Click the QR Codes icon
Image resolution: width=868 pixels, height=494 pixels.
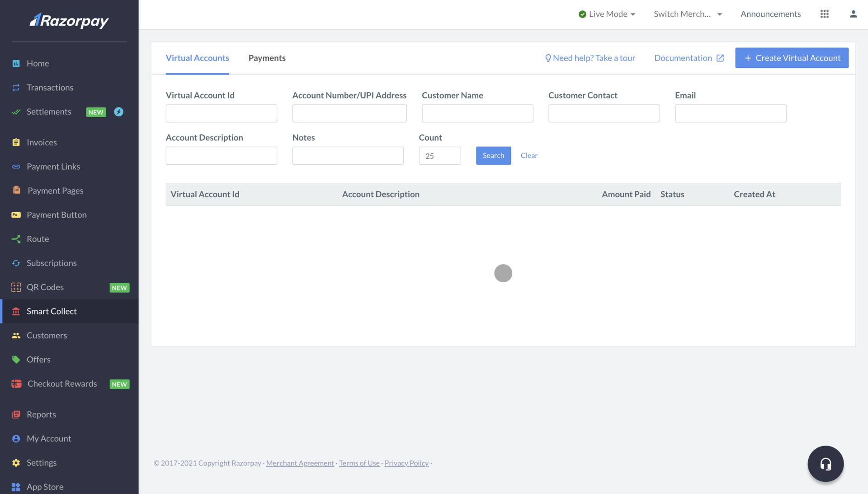16,287
